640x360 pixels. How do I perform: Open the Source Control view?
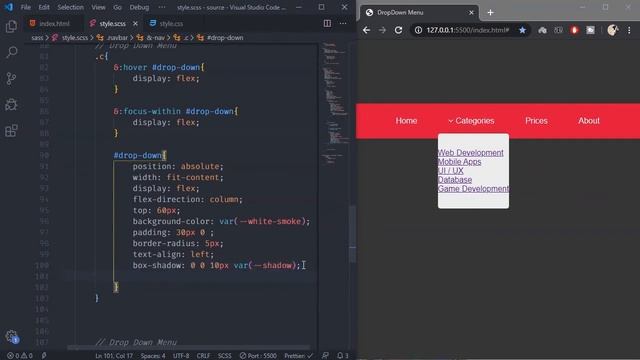click(11, 78)
